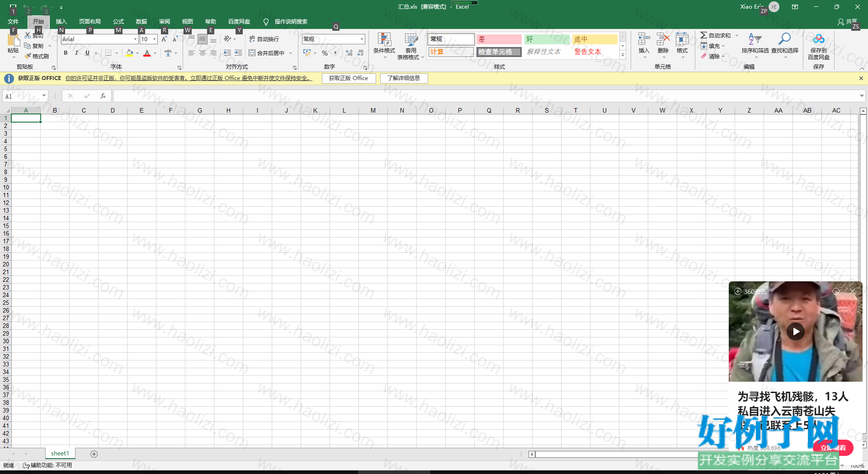Increase cell indent

coord(238,53)
